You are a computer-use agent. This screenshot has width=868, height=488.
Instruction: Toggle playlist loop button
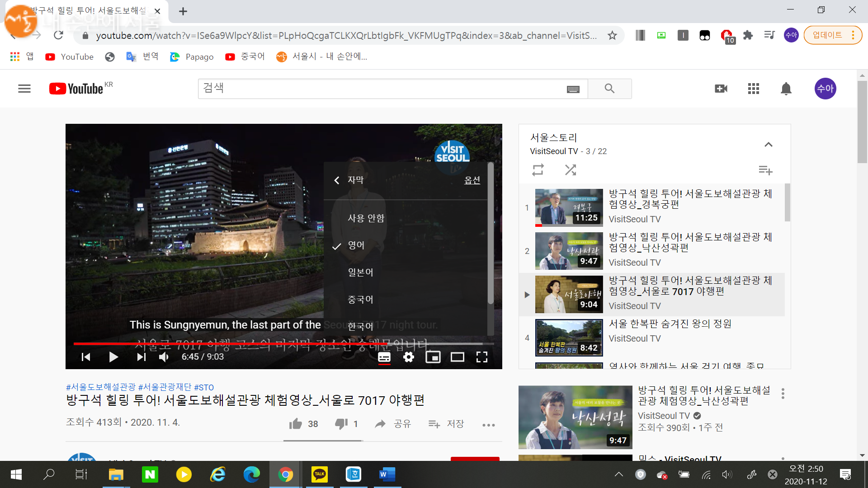coord(538,170)
